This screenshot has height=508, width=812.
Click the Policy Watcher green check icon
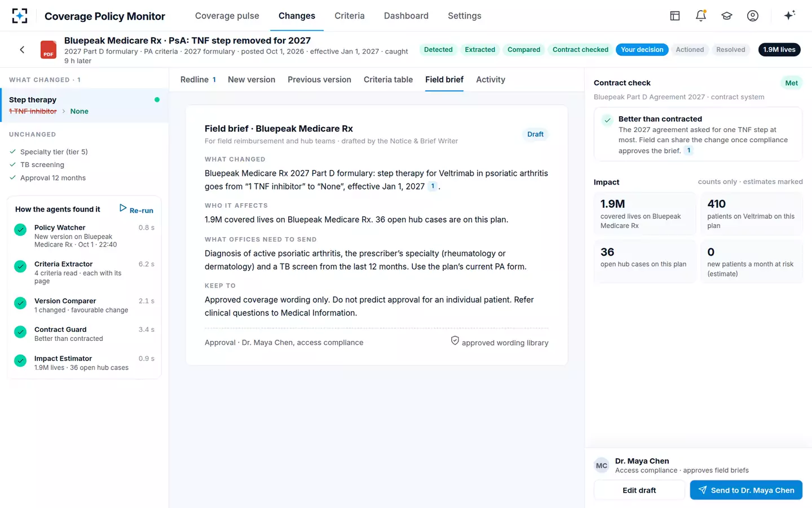(20, 230)
